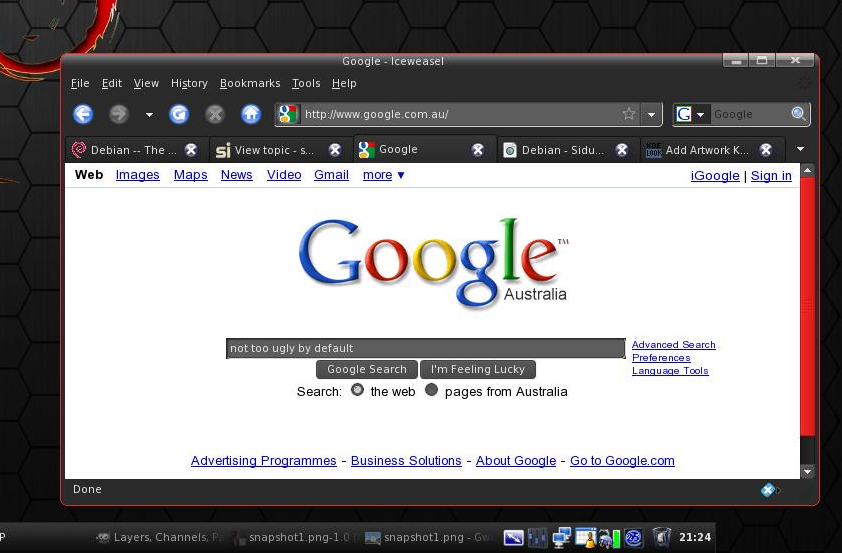
Task: Click the red vertical scrollbar thumb
Action: tap(808, 306)
